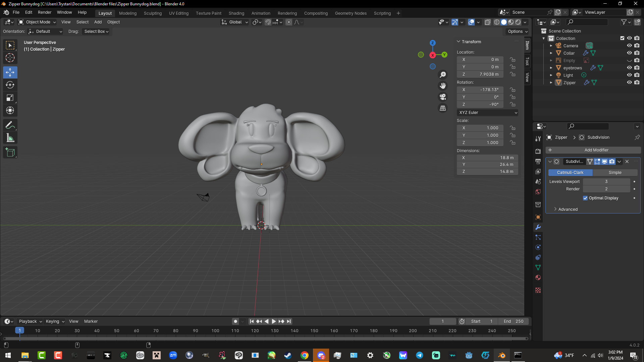
Task: Open the XYZ Euler rotation mode dropdown
Action: (487, 113)
